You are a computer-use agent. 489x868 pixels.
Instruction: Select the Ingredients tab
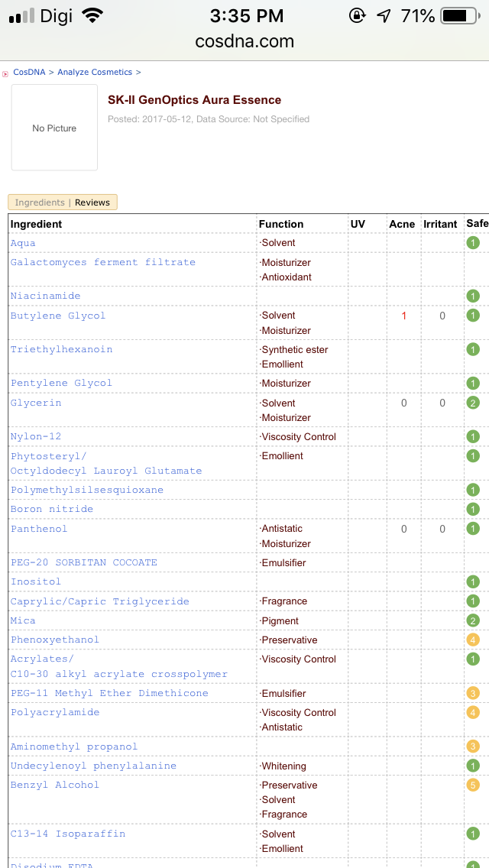click(x=40, y=202)
